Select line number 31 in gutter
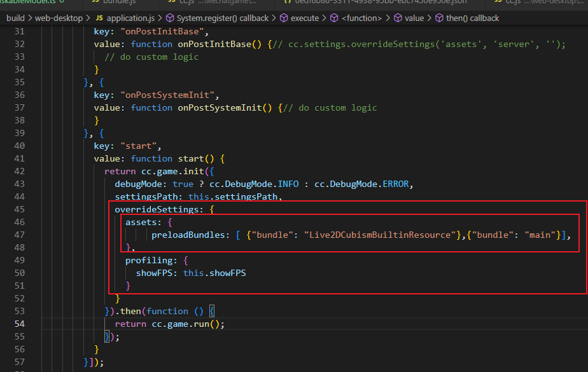The image size is (588, 372). click(x=20, y=31)
